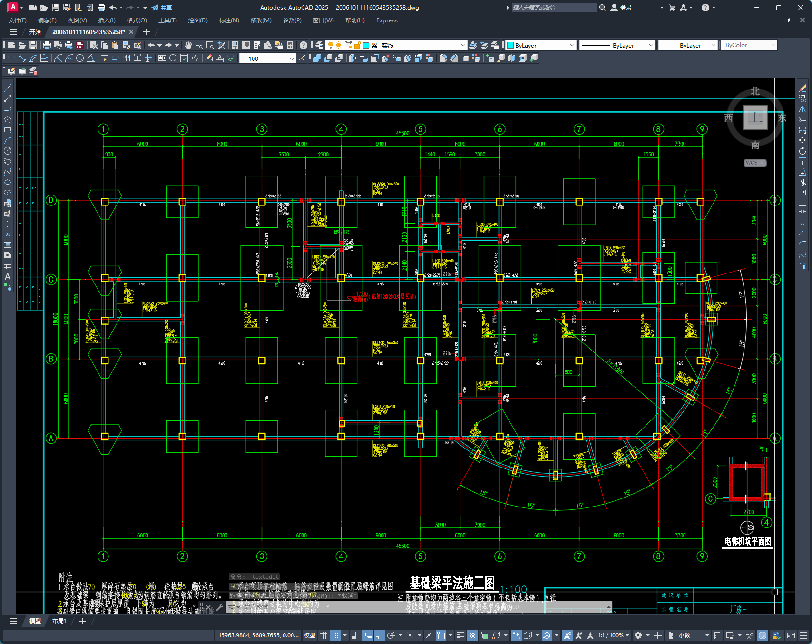Click the 登录 sign-in button
The height and width of the screenshot is (644, 812).
[x=621, y=8]
